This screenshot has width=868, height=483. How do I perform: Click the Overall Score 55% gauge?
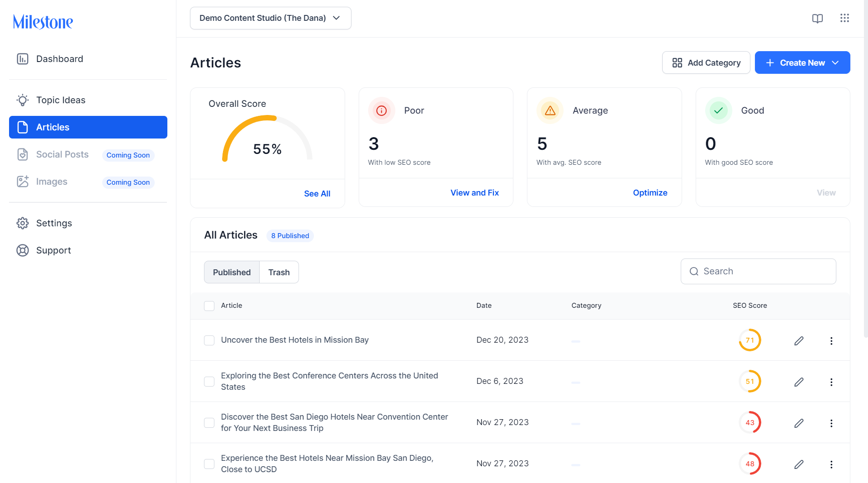[267, 139]
